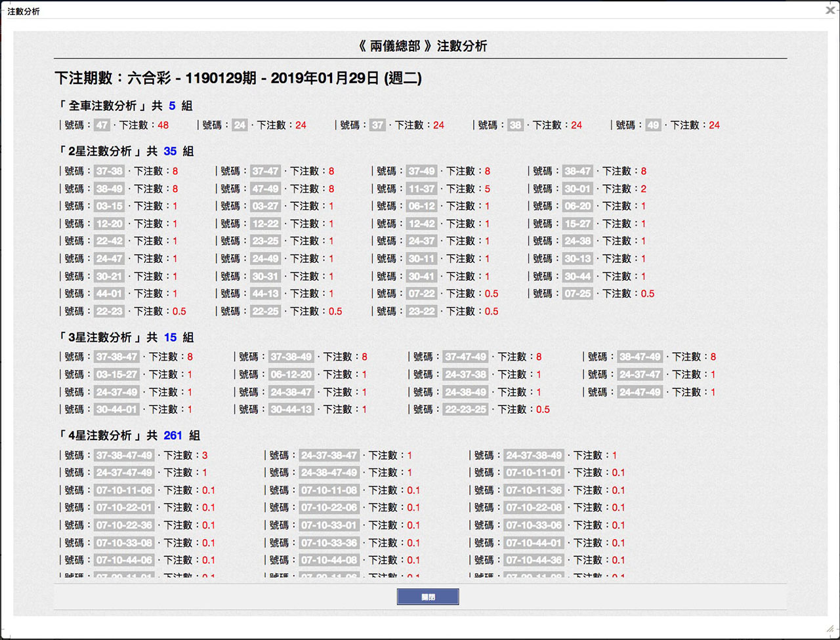This screenshot has height=640, width=840.
Task: Click the 37-38-47-49 badge in 4星注數分析
Action: 124,455
